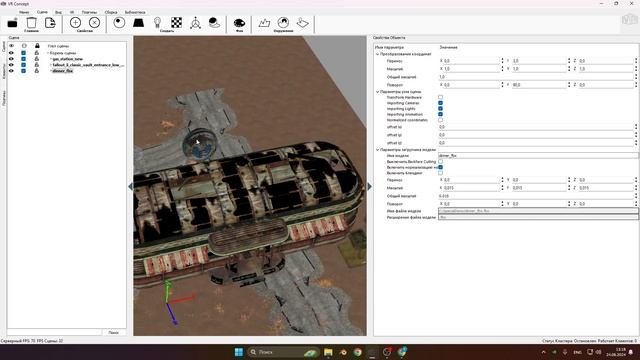
Task: Toggle the Включить блендинг checkbox
Action: tap(440, 173)
